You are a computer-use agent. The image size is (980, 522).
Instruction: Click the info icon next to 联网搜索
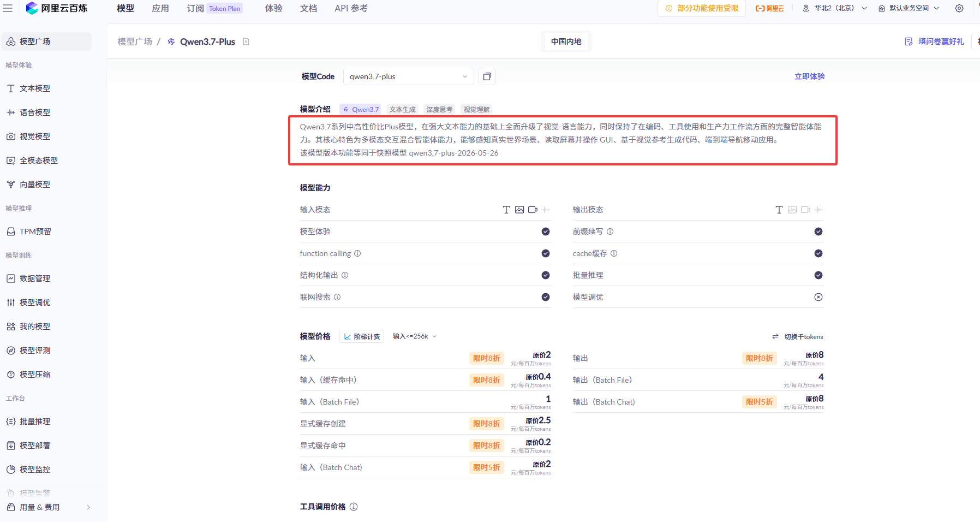tap(337, 297)
